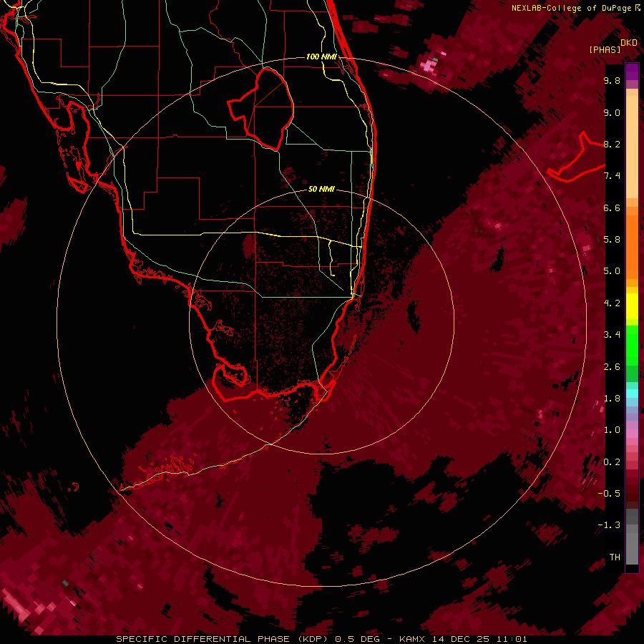644x644 pixels.
Task: Pick the bright orange color bar segment
Action: click(x=632, y=248)
